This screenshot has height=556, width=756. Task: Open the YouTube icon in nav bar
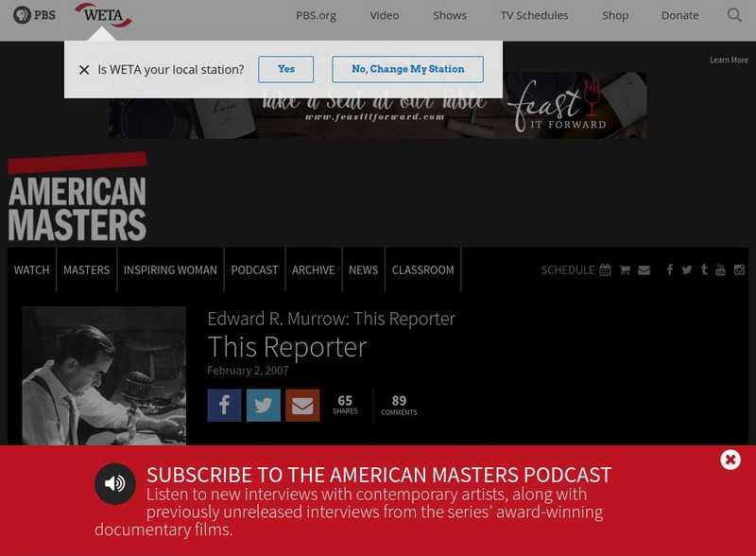720,269
